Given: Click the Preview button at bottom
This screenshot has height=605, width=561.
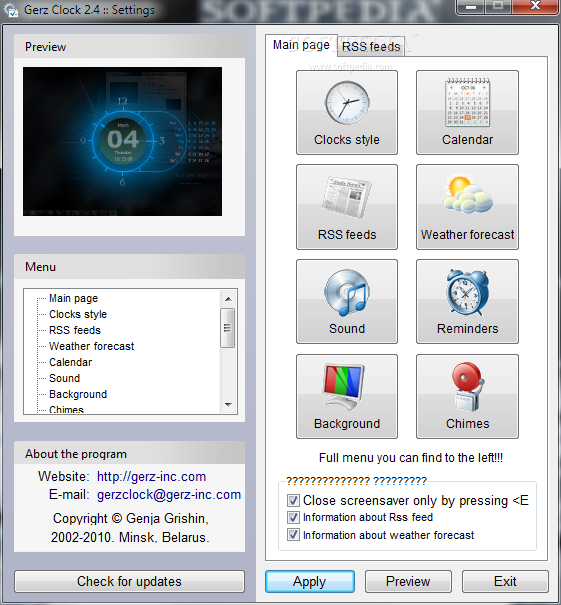Looking at the screenshot, I should (x=408, y=581).
